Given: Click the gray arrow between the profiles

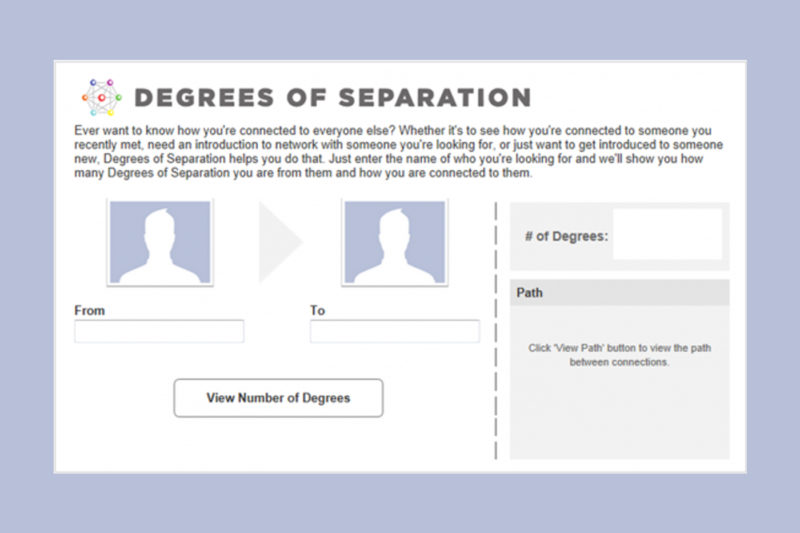Looking at the screenshot, I should (279, 242).
